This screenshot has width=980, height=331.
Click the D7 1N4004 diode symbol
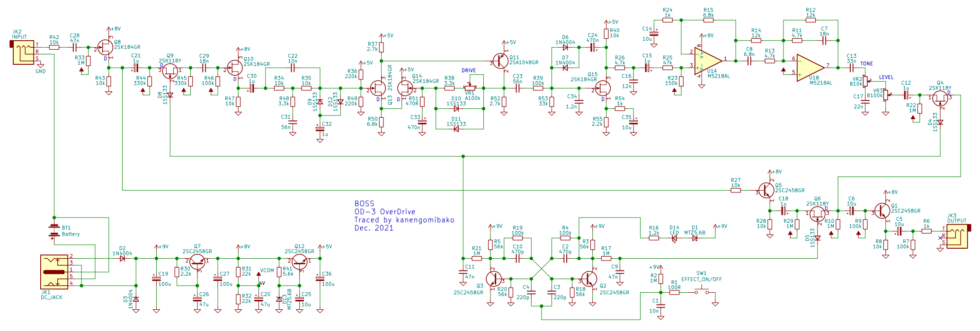tap(565, 68)
